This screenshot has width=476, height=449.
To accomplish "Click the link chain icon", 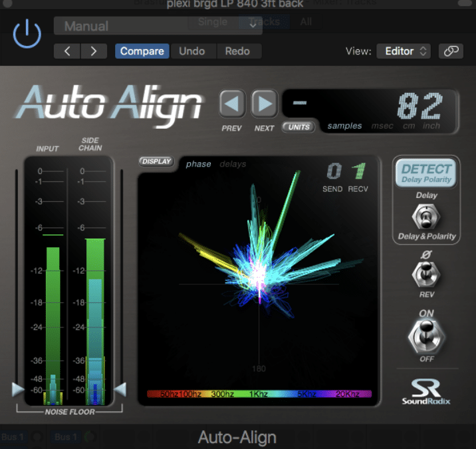I will pyautogui.click(x=451, y=51).
